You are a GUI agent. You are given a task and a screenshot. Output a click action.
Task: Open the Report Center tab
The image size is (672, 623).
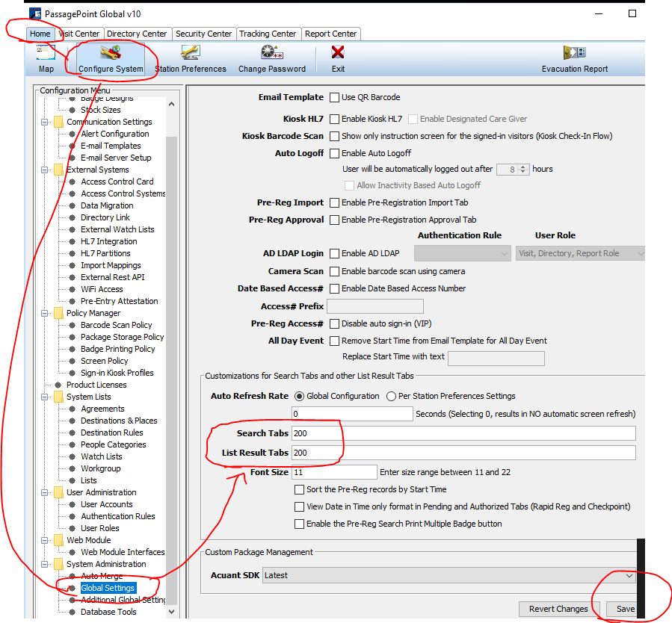tap(331, 34)
